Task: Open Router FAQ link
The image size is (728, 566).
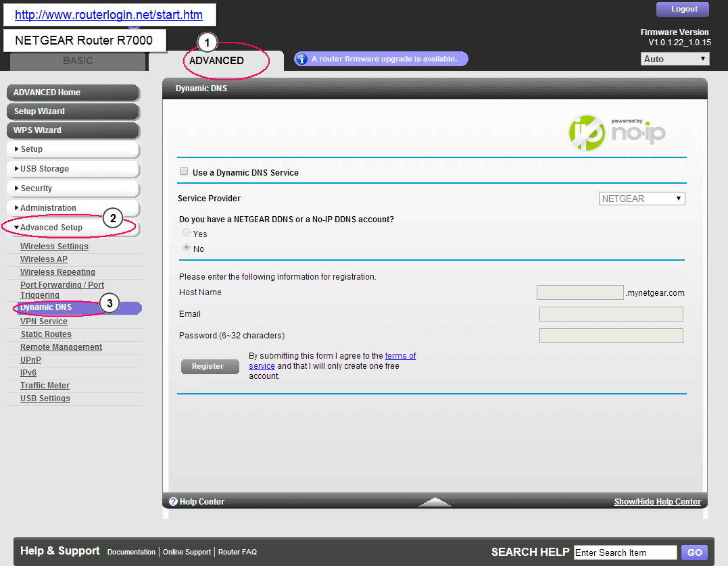Action: (237, 552)
